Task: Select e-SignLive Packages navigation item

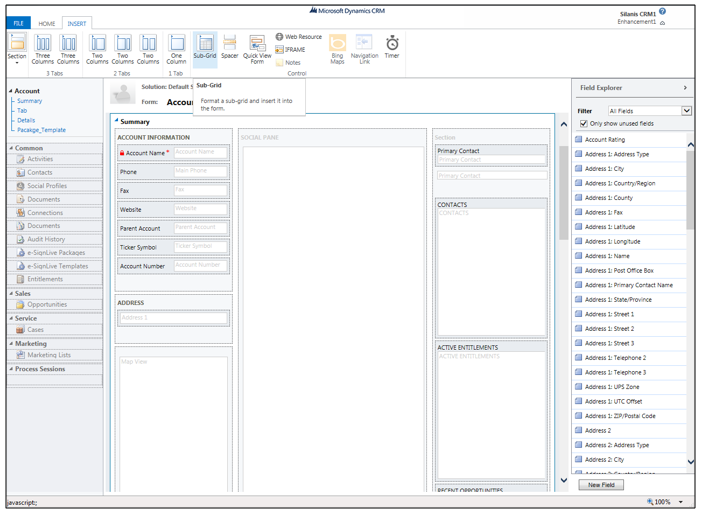Action: (x=55, y=252)
